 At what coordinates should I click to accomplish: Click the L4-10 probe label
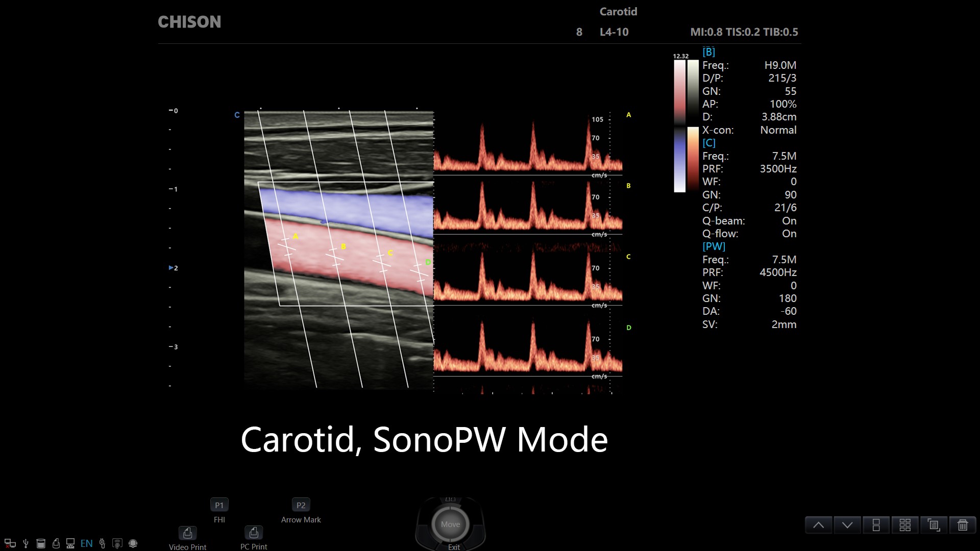click(614, 32)
